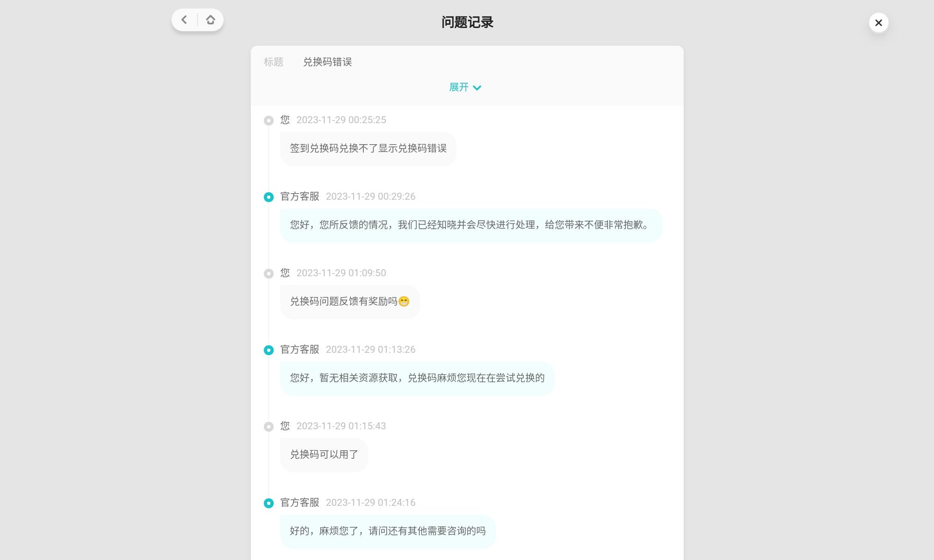
Task: Close the 问题记录 dialog
Action: coord(878,23)
